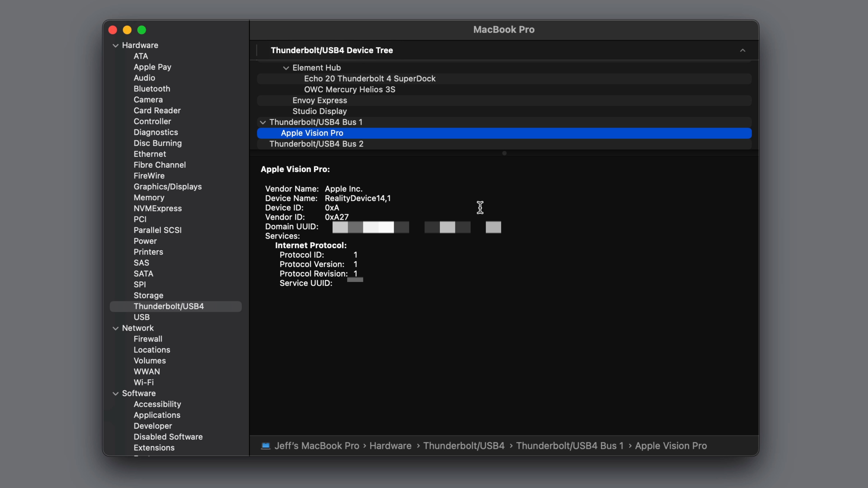Open the Bluetooth hardware category
This screenshot has height=488, width=868.
click(x=152, y=89)
